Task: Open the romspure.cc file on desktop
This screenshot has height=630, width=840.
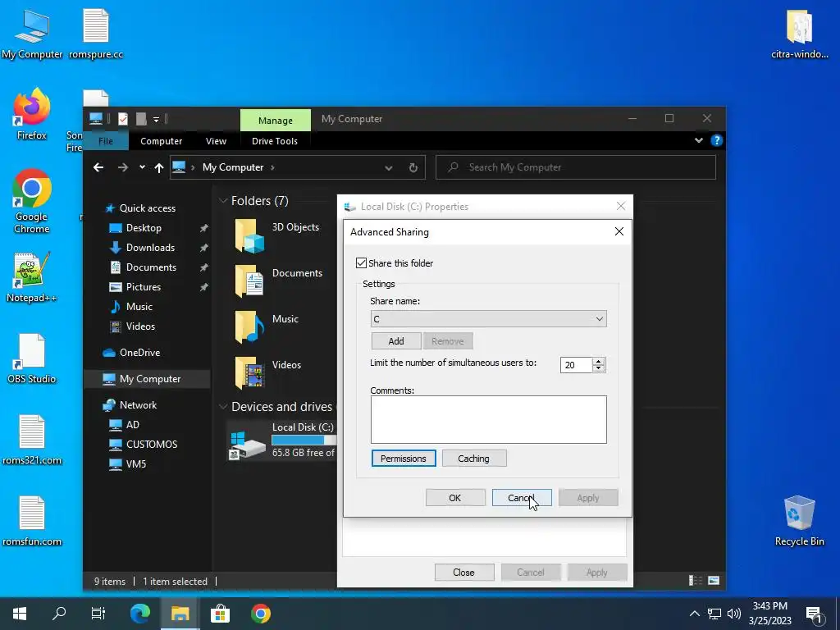Action: [x=96, y=34]
